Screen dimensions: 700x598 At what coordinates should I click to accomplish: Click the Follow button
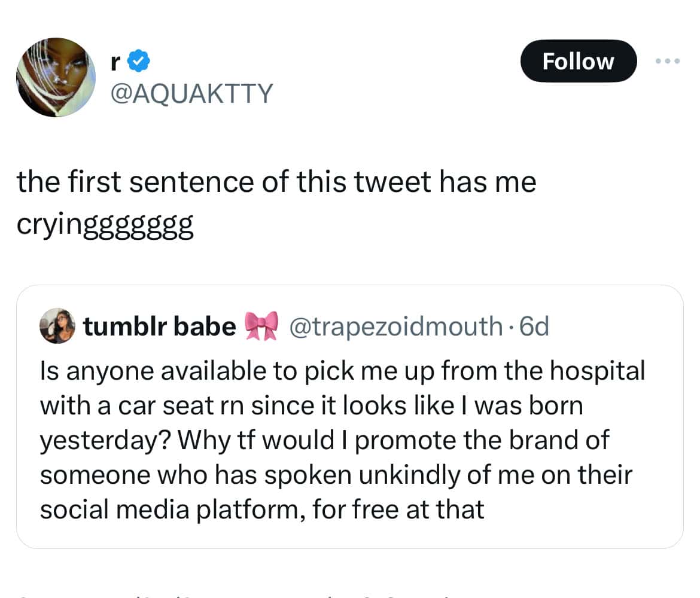click(x=578, y=61)
